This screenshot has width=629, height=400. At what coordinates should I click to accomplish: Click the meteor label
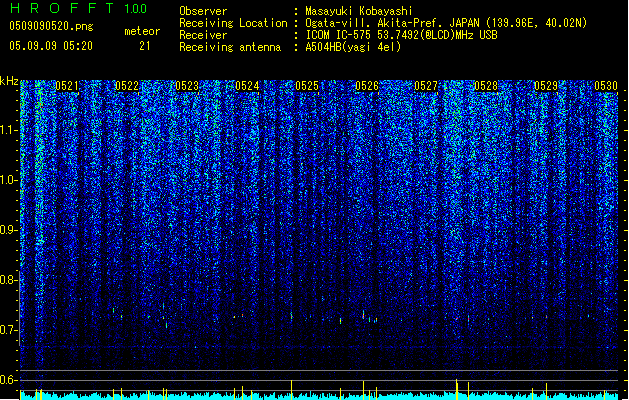(x=142, y=31)
